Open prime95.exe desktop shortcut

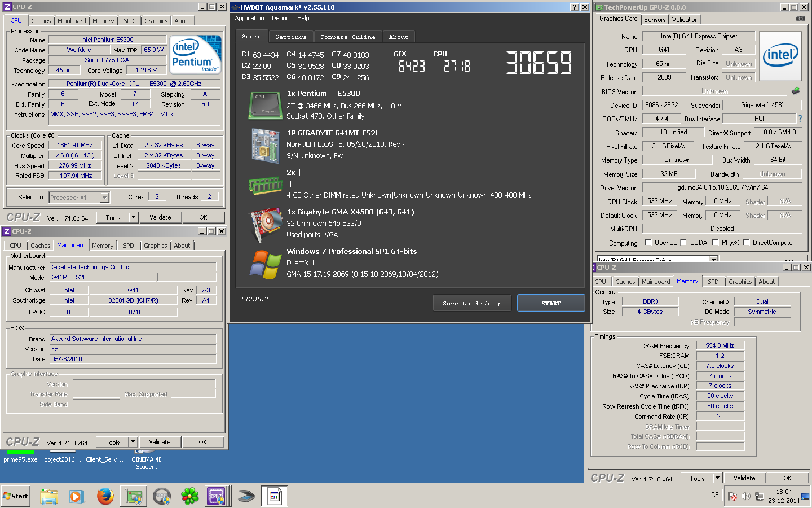point(20,456)
